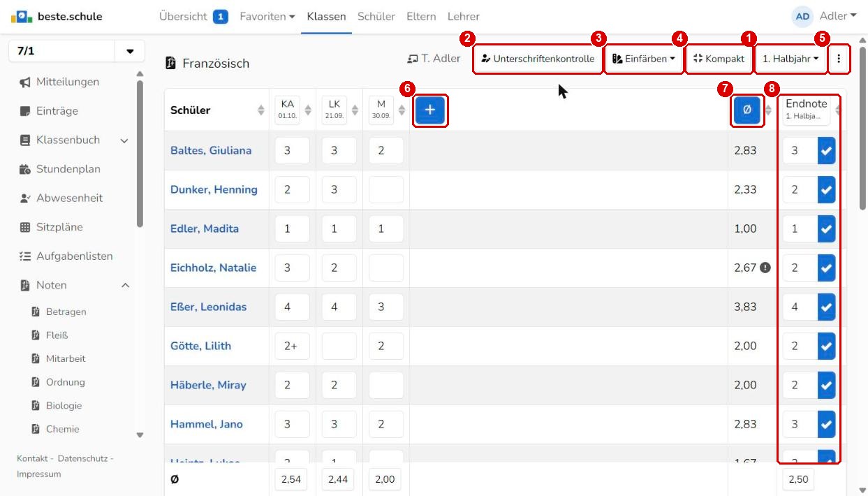Toggle Endnote confirmation for Baltes, Giuliana
Viewport: 868px width, 496px height.
(x=827, y=151)
